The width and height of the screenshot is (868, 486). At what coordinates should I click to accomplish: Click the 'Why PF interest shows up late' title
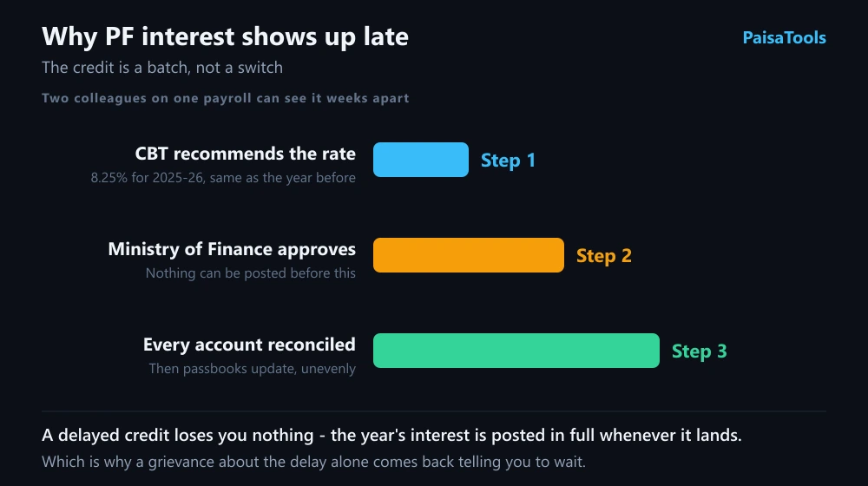tap(226, 37)
